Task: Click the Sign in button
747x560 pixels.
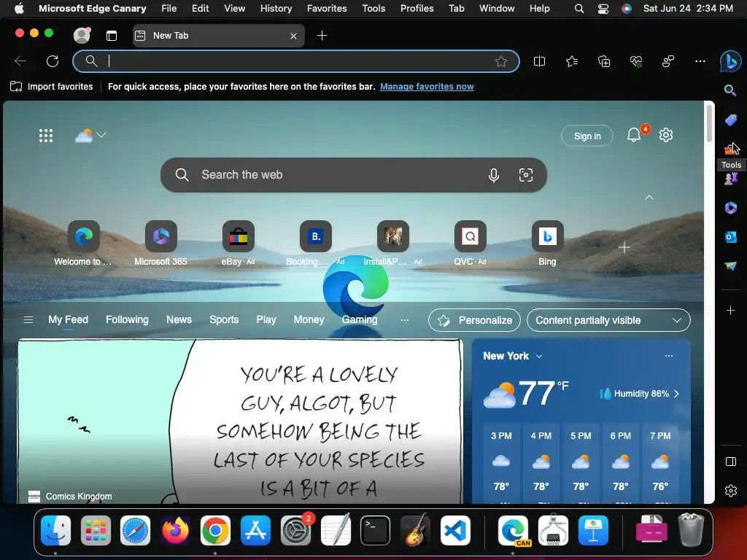Action: (x=587, y=136)
